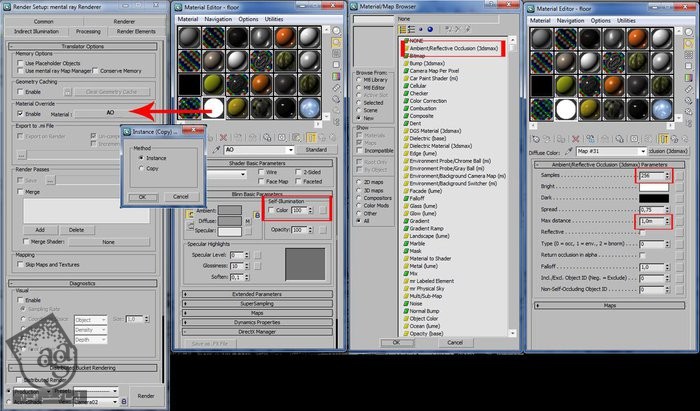Switch to the Indirect Illumination tab
This screenshot has width=700, height=411.
click(x=36, y=32)
